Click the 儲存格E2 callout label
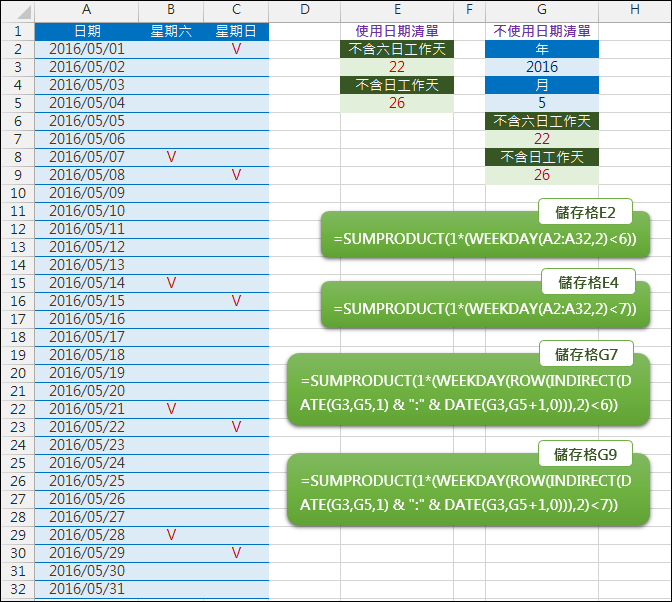Image resolution: width=672 pixels, height=602 pixels. pyautogui.click(x=585, y=212)
